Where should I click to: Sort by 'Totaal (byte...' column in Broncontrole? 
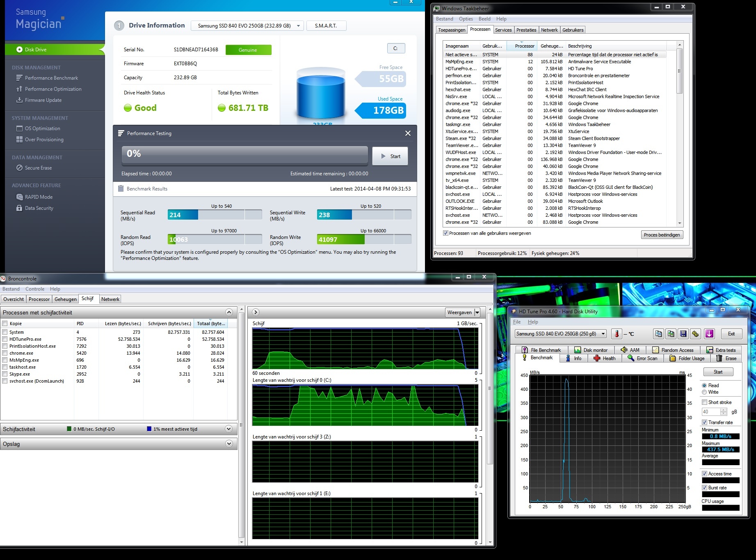(211, 324)
